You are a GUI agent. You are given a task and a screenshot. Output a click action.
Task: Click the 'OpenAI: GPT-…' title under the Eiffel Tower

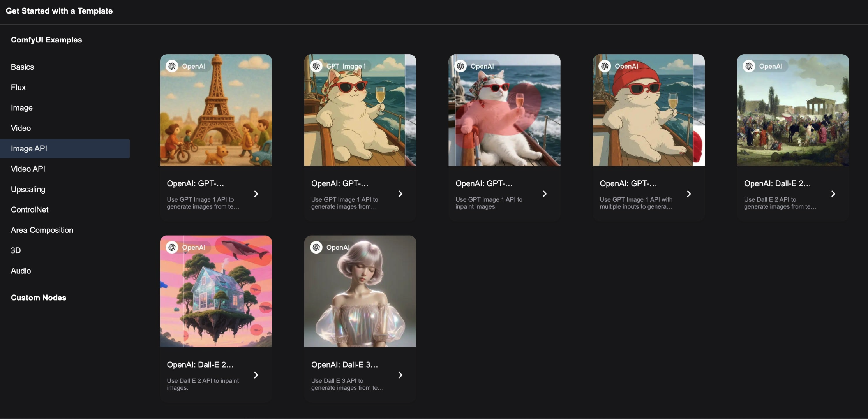[196, 183]
